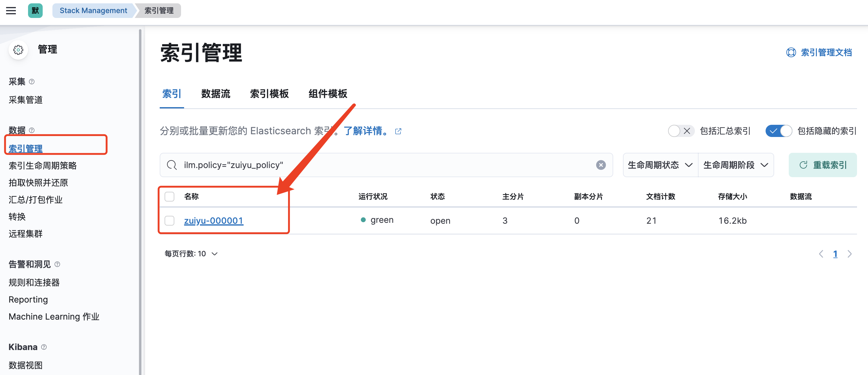Click the magnifier search icon

pyautogui.click(x=172, y=165)
